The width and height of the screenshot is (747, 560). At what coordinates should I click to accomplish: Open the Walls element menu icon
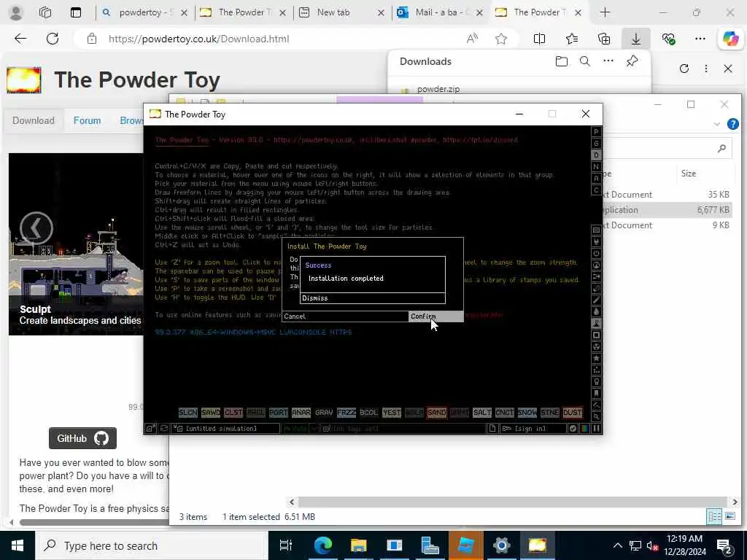point(596,230)
